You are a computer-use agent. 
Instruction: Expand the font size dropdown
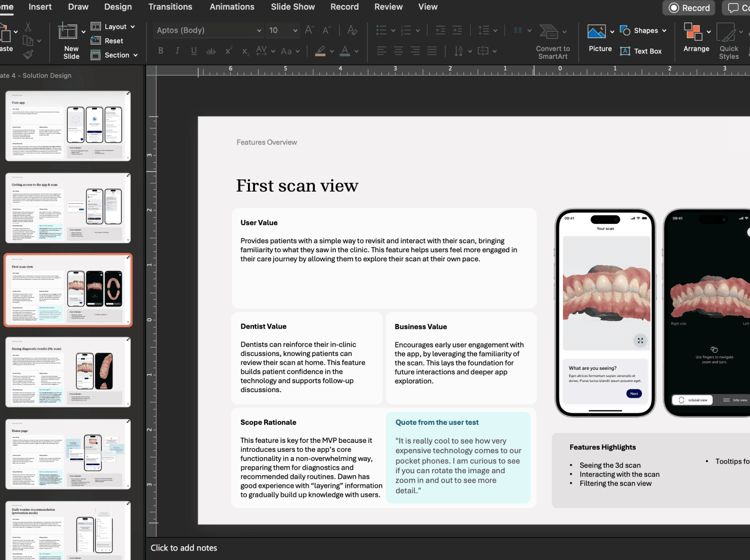point(295,30)
